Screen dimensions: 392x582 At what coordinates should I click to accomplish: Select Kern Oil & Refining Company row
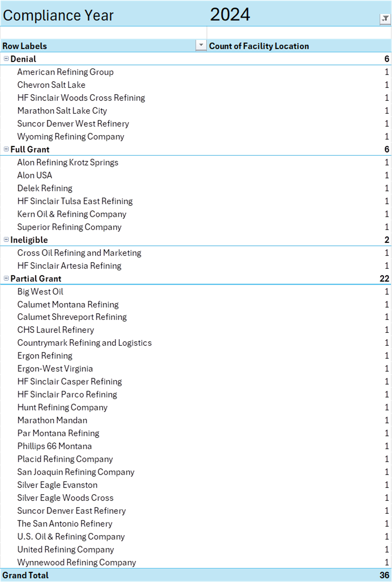point(196,214)
